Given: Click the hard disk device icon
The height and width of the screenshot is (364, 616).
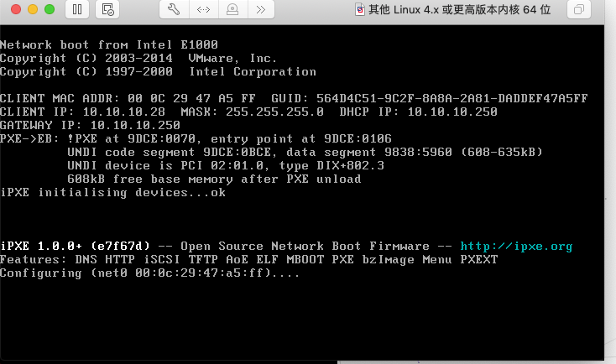Looking at the screenshot, I should [232, 9].
